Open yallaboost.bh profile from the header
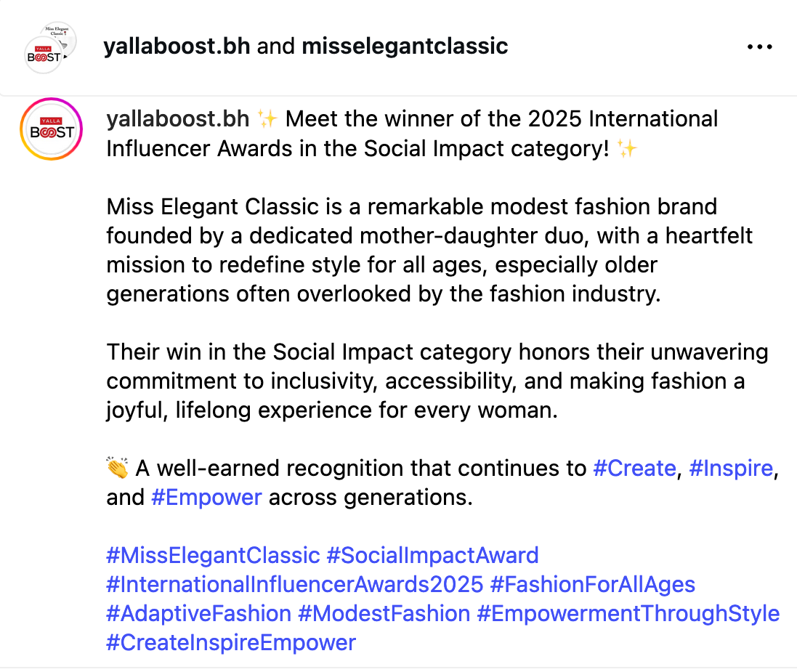The image size is (797, 672). pyautogui.click(x=177, y=46)
